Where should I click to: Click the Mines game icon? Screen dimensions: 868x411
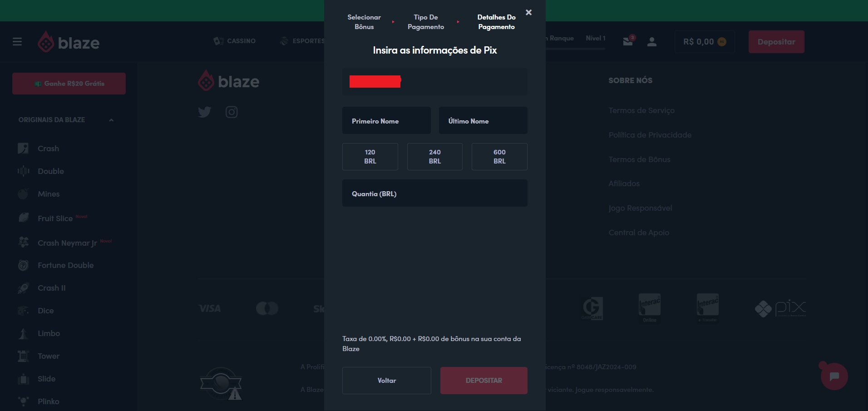click(x=23, y=194)
